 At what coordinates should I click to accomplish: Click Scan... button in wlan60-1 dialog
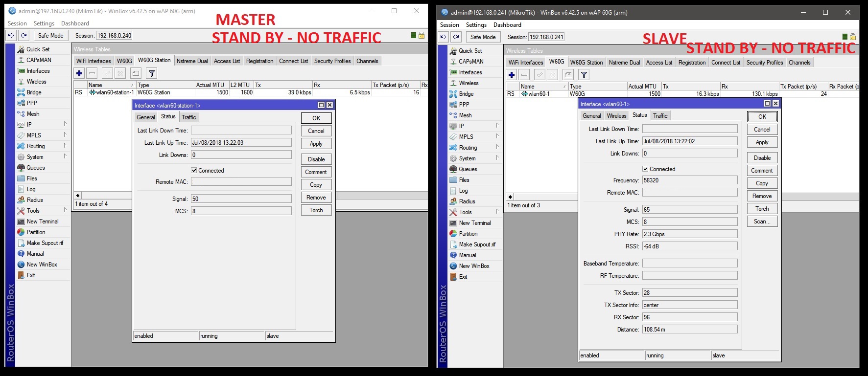(x=762, y=221)
